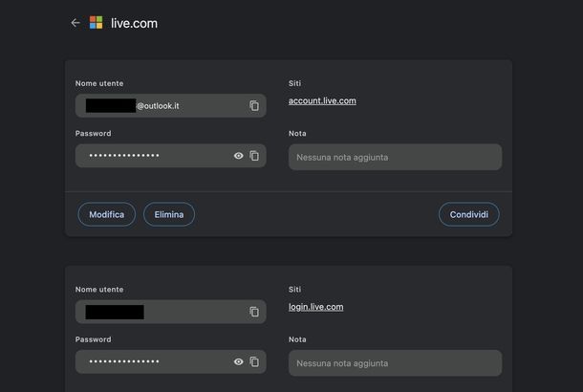Click the login.live.com password field
This screenshot has height=392, width=583.
coord(171,361)
